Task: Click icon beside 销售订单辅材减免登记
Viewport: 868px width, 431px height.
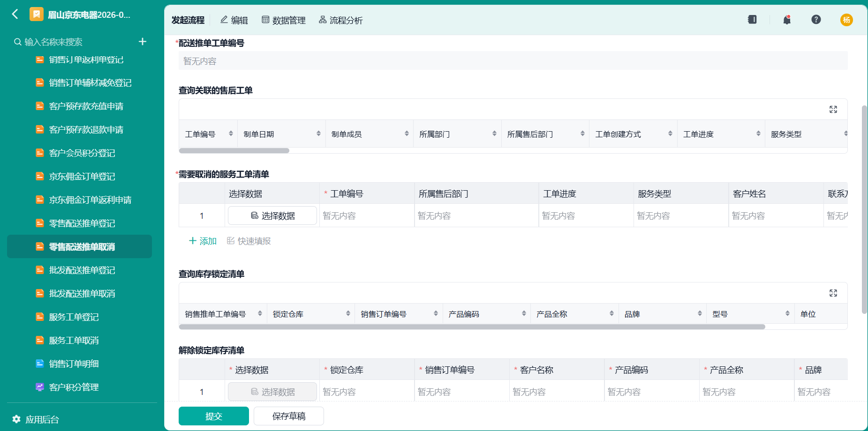Action: tap(40, 82)
